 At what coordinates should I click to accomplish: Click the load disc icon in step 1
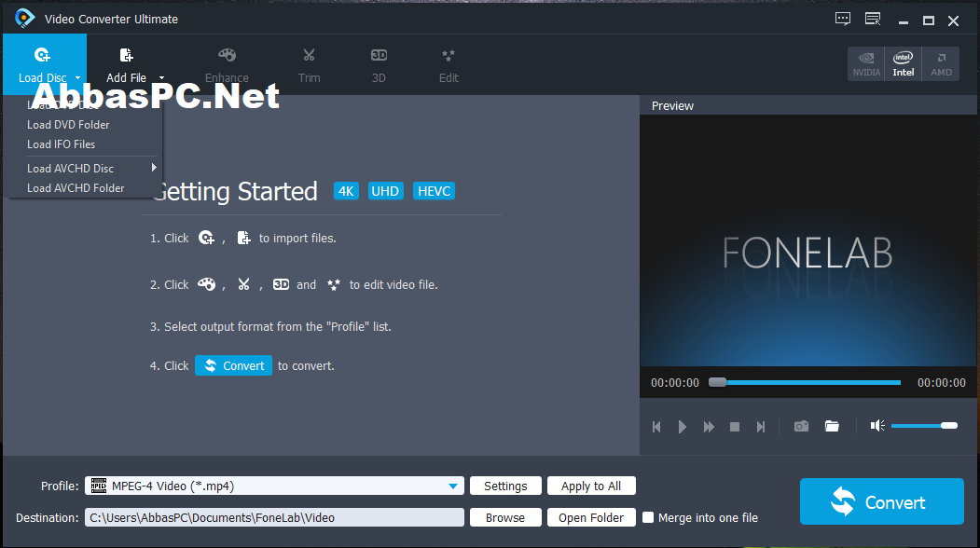pyautogui.click(x=206, y=238)
